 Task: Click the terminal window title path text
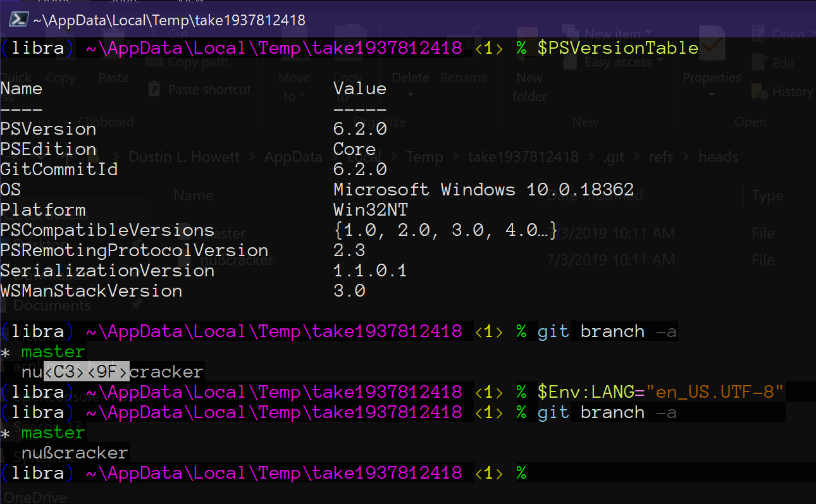point(169,20)
